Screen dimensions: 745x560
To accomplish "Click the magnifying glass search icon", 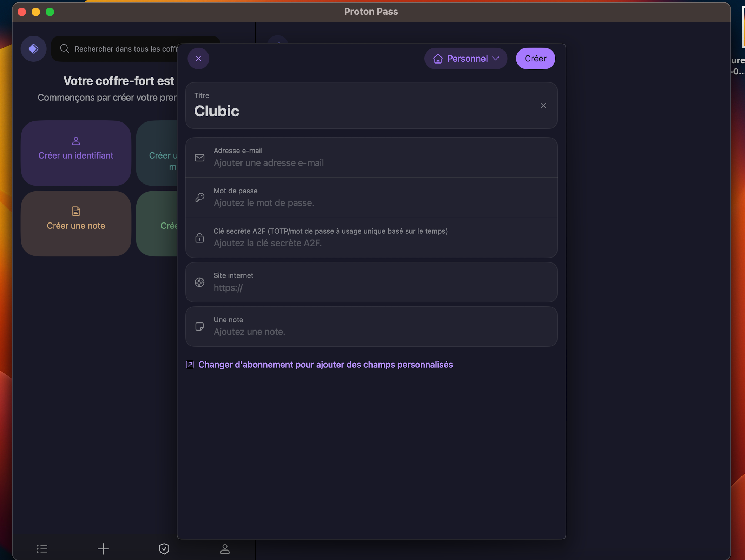I will [64, 48].
